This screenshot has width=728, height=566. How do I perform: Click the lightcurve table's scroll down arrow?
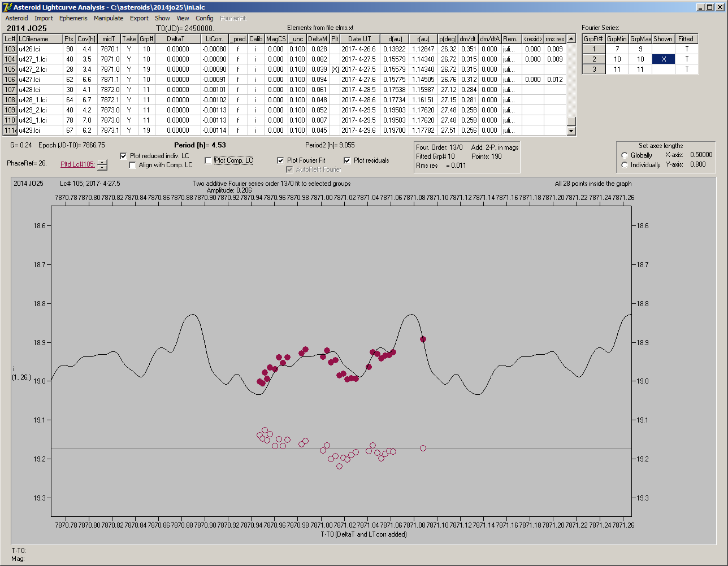click(x=571, y=130)
